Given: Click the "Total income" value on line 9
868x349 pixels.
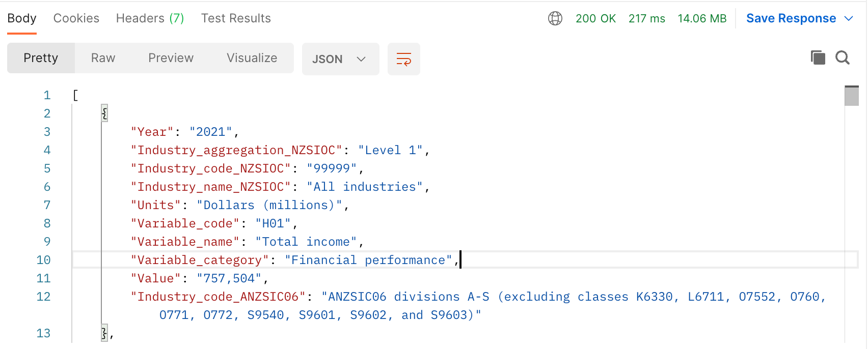Looking at the screenshot, I should pos(306,242).
